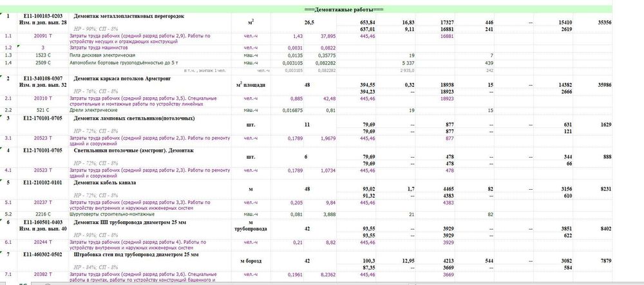This screenshot has width=644, height=285.
Task: Click the overhead note "НР - 84%; СП - 8%"
Action: [x=96, y=268]
